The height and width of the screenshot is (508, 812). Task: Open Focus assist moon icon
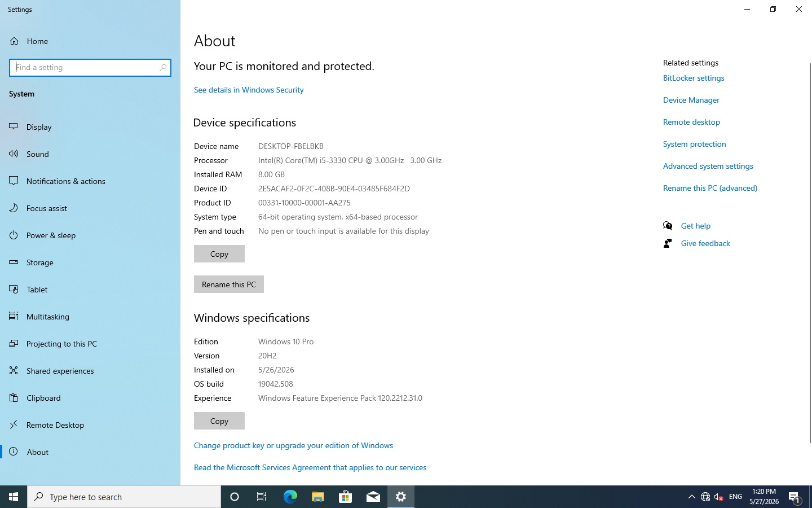(14, 208)
